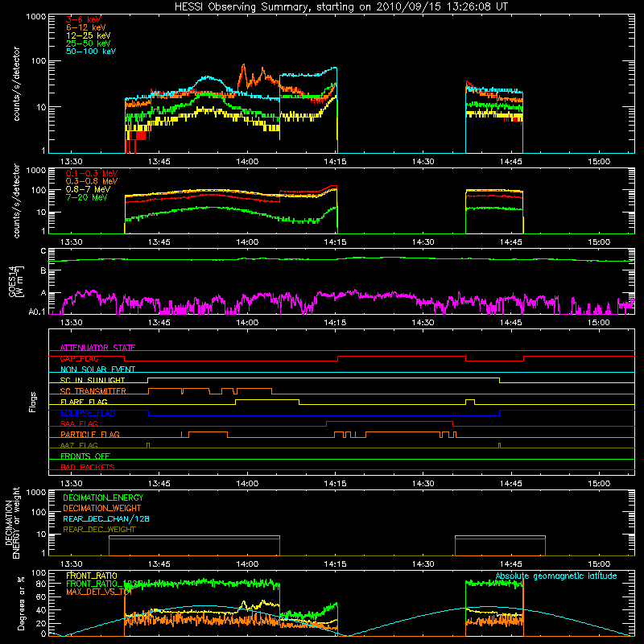The height and width of the screenshot is (644, 644).
Task: Select the yellow FRONT_RATIO legend label
Action: [92, 576]
